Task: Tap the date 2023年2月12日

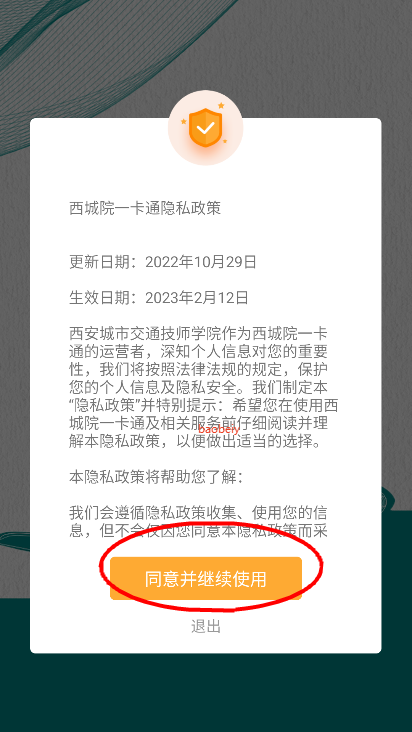Action: pyautogui.click(x=196, y=297)
